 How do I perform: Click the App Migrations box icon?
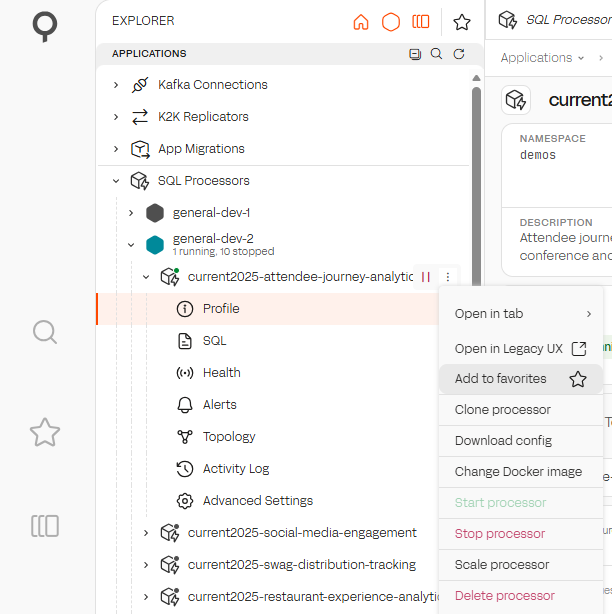(x=140, y=149)
